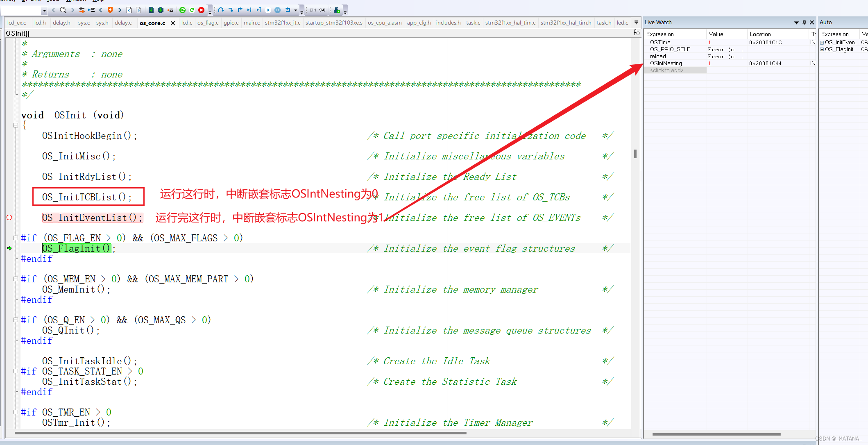868x445 pixels.
Task: Click the Replace icon with swapping arrows
Action: 82,10
